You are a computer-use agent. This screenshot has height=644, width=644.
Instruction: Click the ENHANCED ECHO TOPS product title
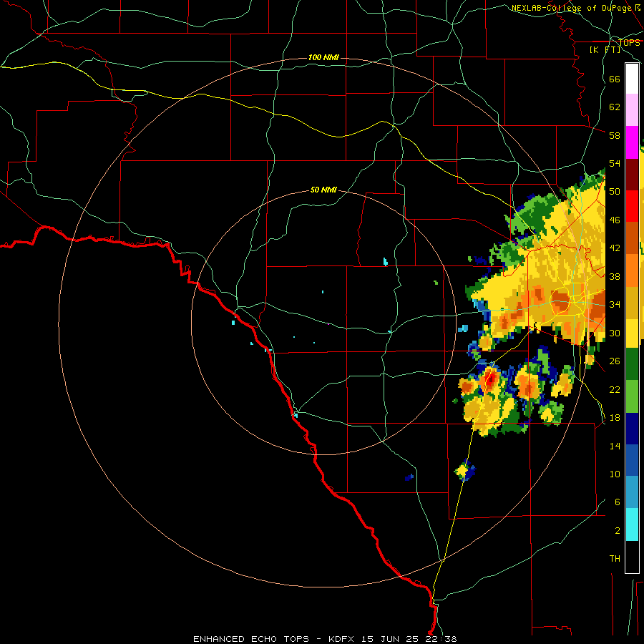click(251, 639)
